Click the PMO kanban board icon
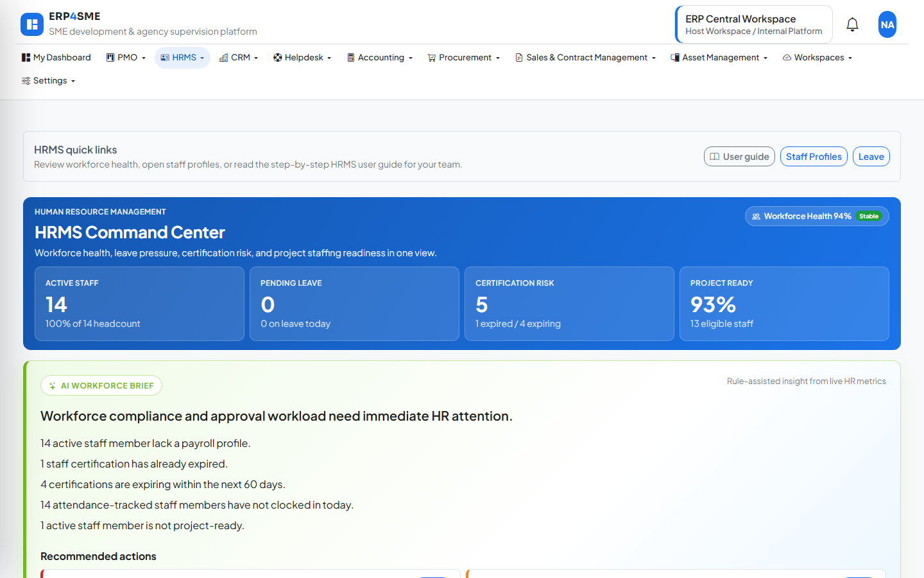Viewport: 924px width, 578px height. click(x=110, y=57)
